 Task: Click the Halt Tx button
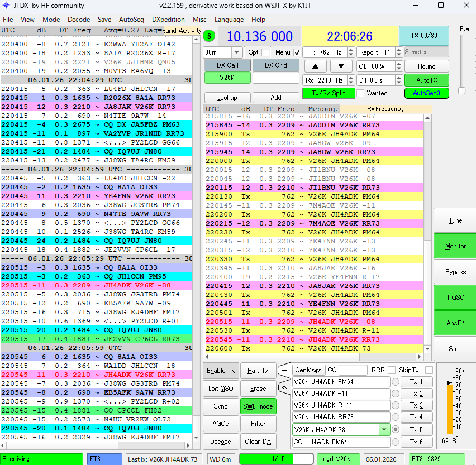pyautogui.click(x=258, y=371)
